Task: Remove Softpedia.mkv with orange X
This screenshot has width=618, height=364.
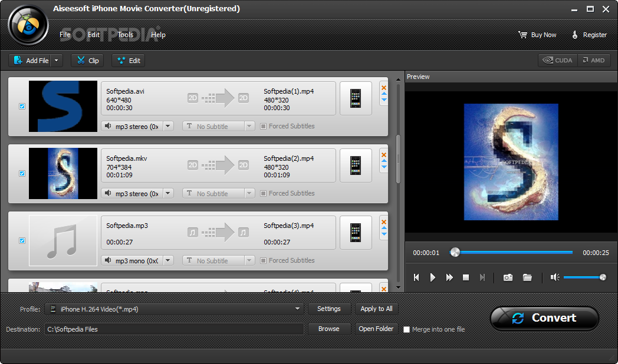Action: [384, 155]
